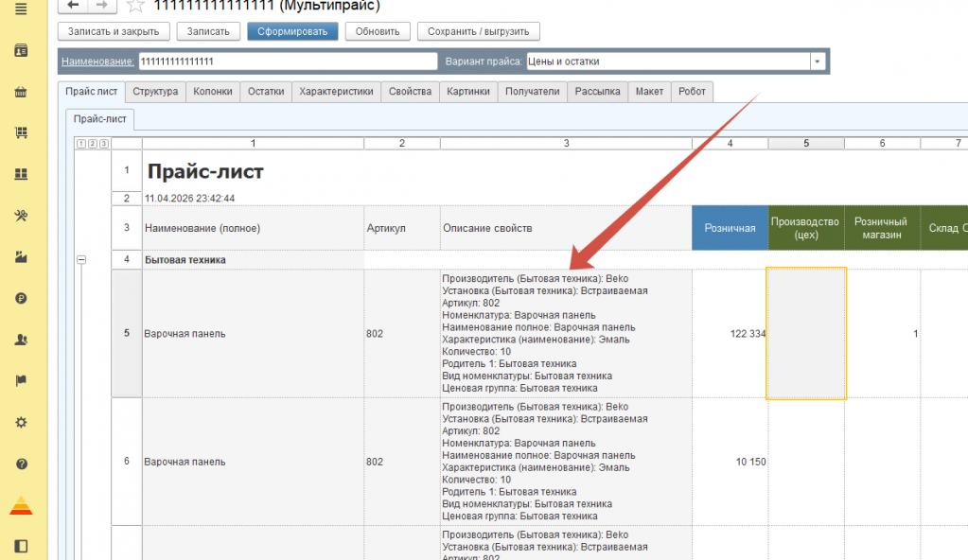968x560 pixels.
Task: Open the cart with boxes sidebar section
Action: click(x=21, y=132)
